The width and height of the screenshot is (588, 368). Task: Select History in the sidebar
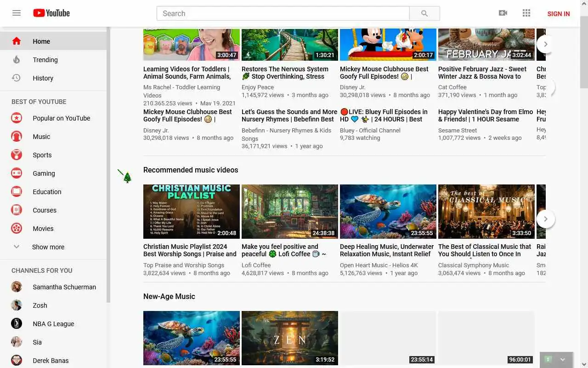click(x=53, y=78)
